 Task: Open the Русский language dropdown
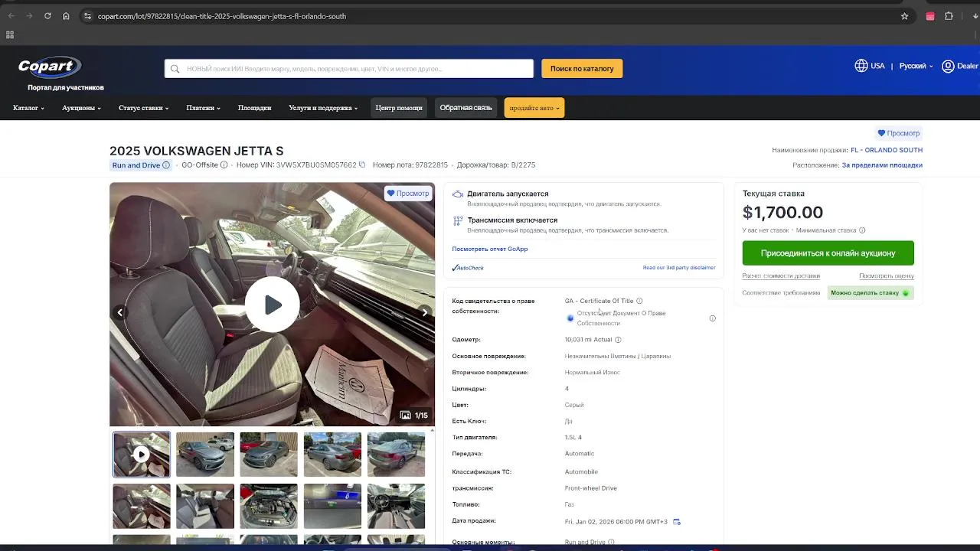(916, 66)
